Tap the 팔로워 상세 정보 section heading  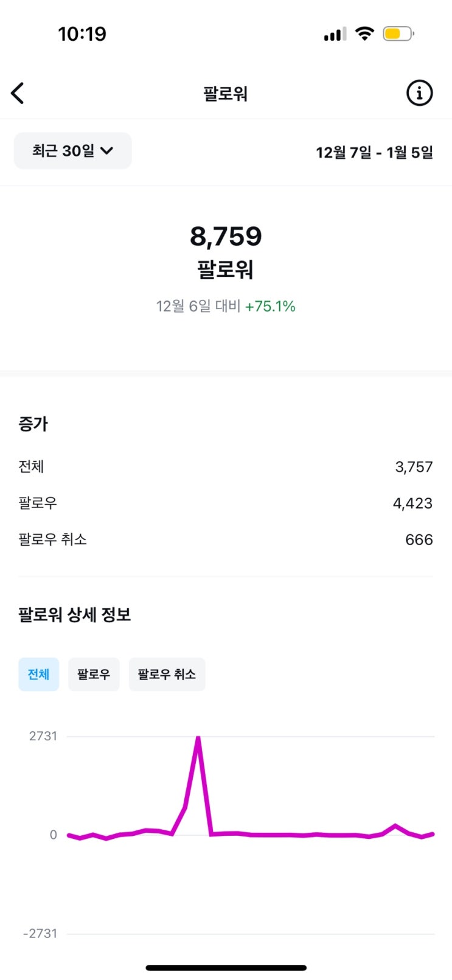coord(75,614)
